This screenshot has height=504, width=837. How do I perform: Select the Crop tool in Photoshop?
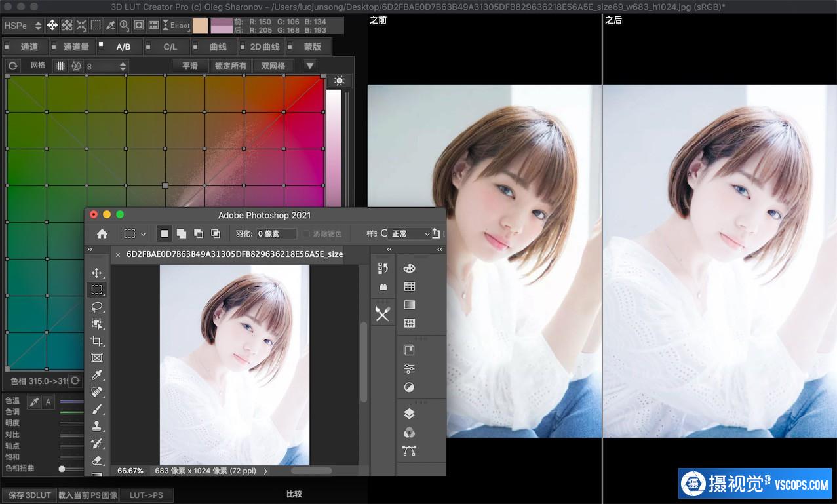coord(97,341)
